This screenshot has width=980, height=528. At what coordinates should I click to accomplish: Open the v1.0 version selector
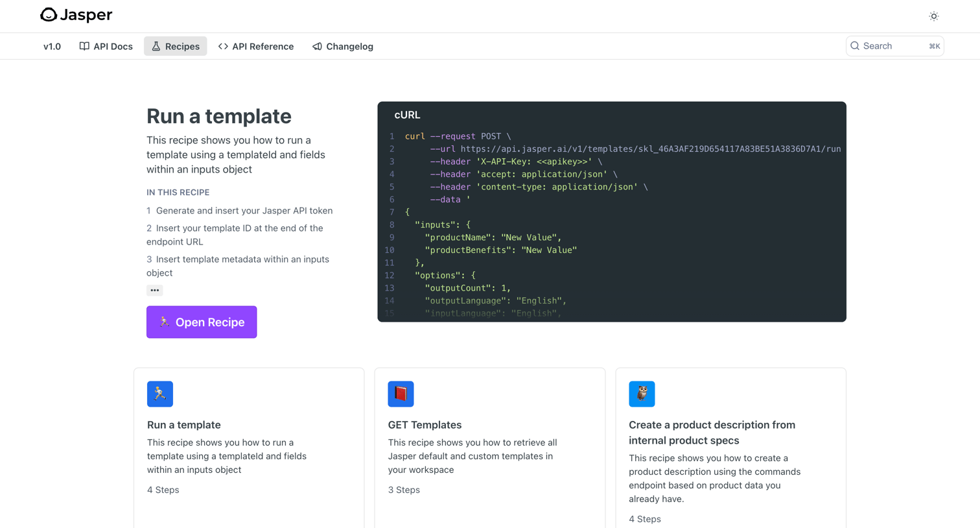pos(52,46)
